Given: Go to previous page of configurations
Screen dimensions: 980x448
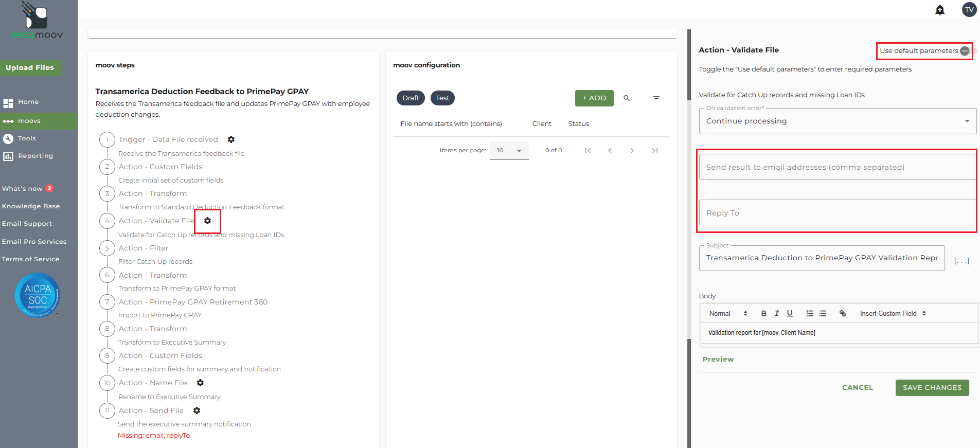Looking at the screenshot, I should pos(610,151).
